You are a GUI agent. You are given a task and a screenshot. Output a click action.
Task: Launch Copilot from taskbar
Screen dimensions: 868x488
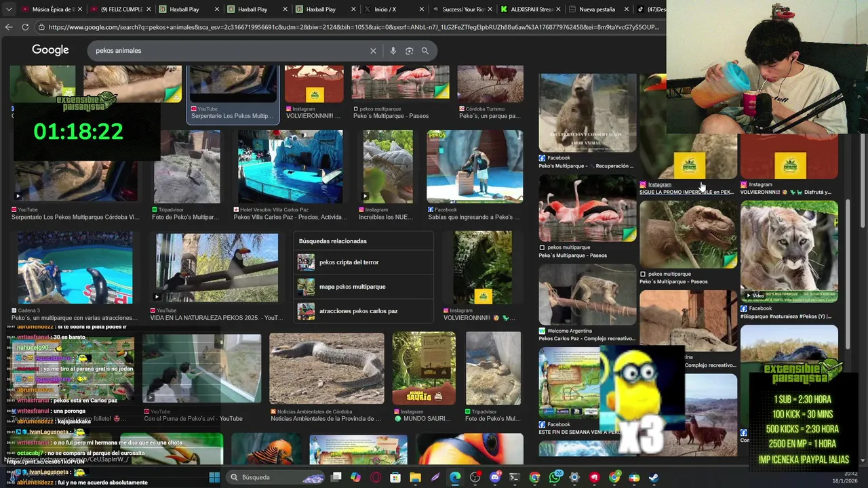click(355, 477)
